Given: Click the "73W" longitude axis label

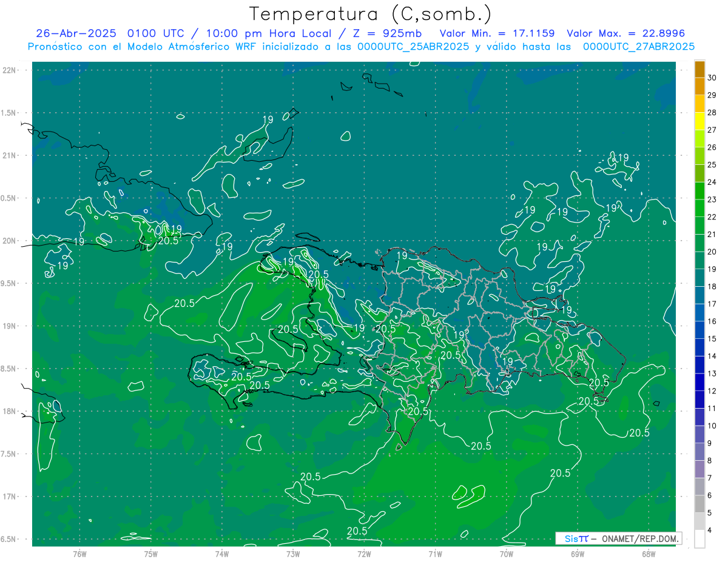Looking at the screenshot, I should (x=293, y=554).
